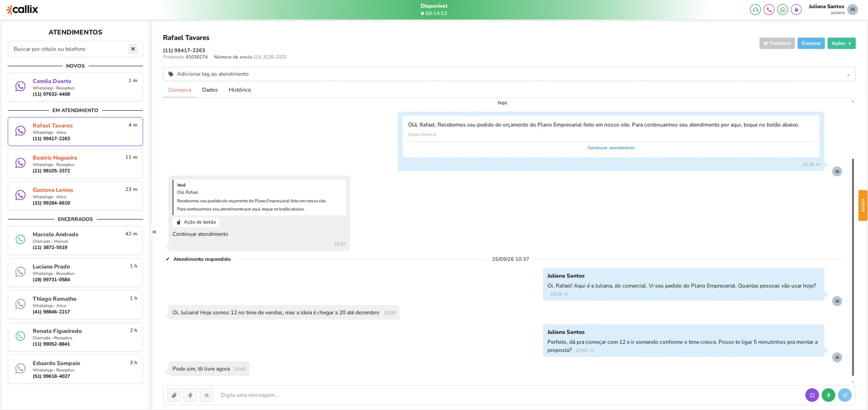The width and height of the screenshot is (868, 410).
Task: Click the WhatsApp icon on Gustavo Lemos's card
Action: (x=21, y=195)
